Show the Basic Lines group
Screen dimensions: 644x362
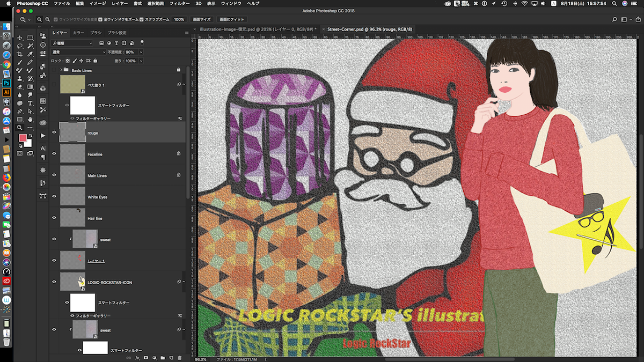(54, 70)
